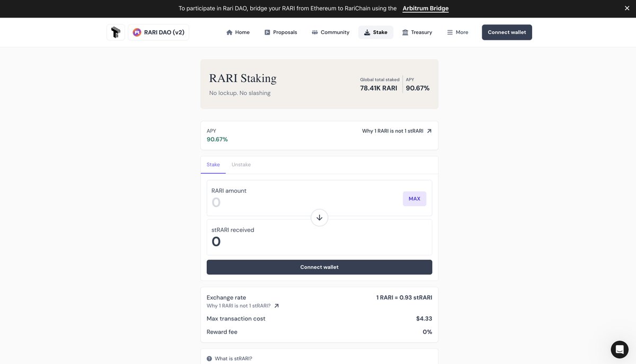Click the stRARI received value field

coord(319,242)
